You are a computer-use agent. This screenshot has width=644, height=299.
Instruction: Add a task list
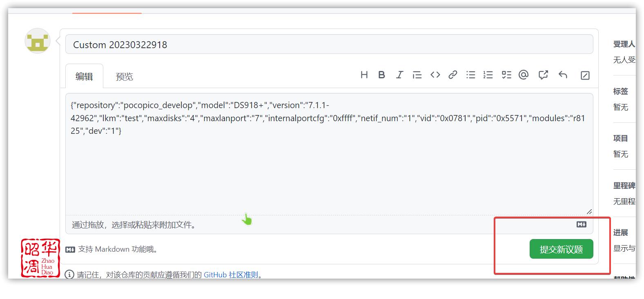[x=506, y=75]
